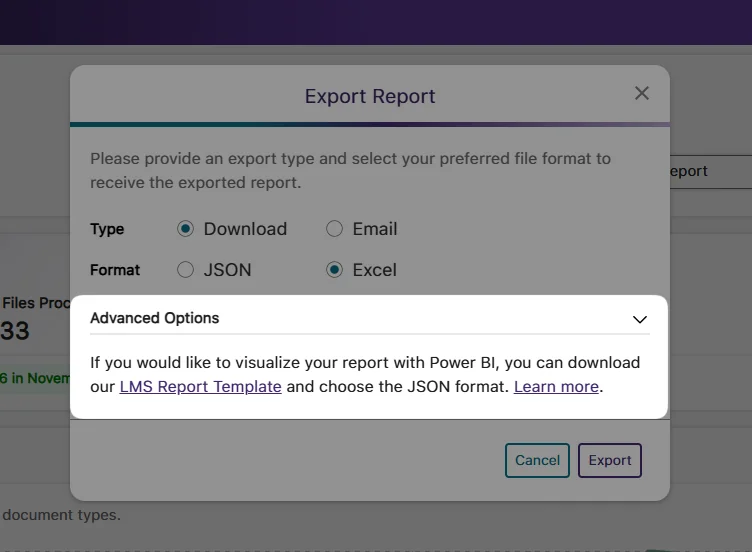The height and width of the screenshot is (552, 752).
Task: Select JSON as the file format
Action: click(x=185, y=270)
